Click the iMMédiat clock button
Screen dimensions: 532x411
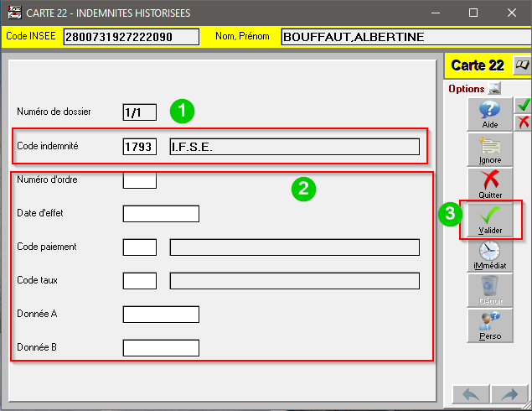pyautogui.click(x=489, y=255)
